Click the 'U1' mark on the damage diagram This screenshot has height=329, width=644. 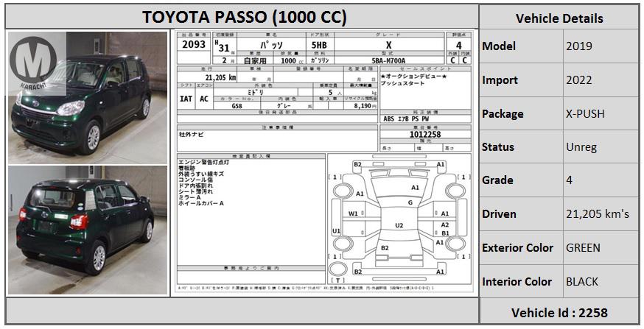coord(337,231)
